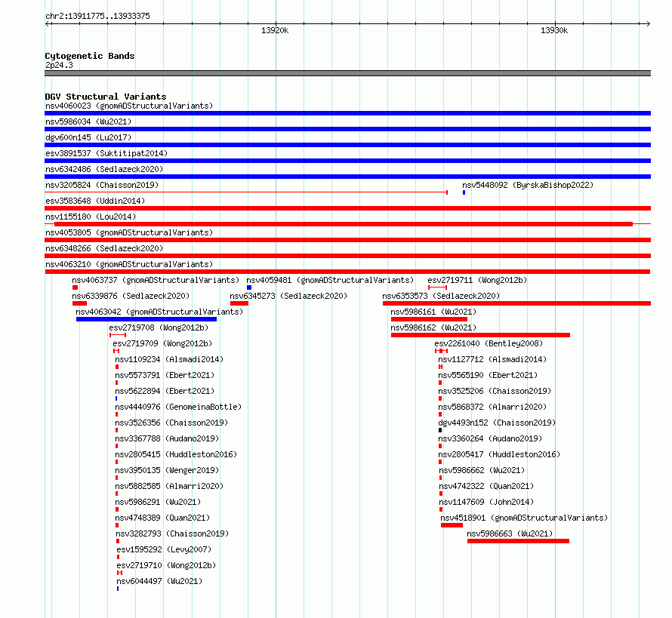Viewport: 672px width, 618px height.
Task: Open nsv6345273 (Sedlazeck2020) label
Action: point(288,296)
